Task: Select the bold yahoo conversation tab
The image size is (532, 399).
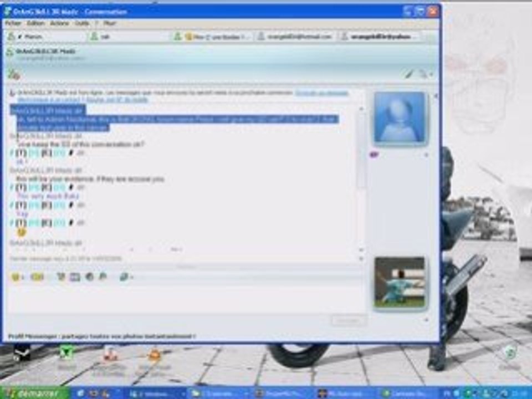Action: coord(379,37)
